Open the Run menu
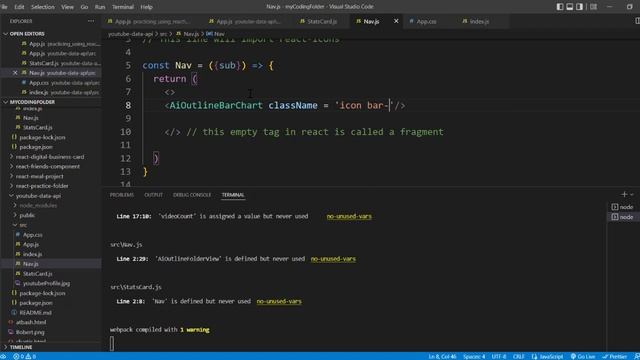The image size is (640, 360). point(100,7)
